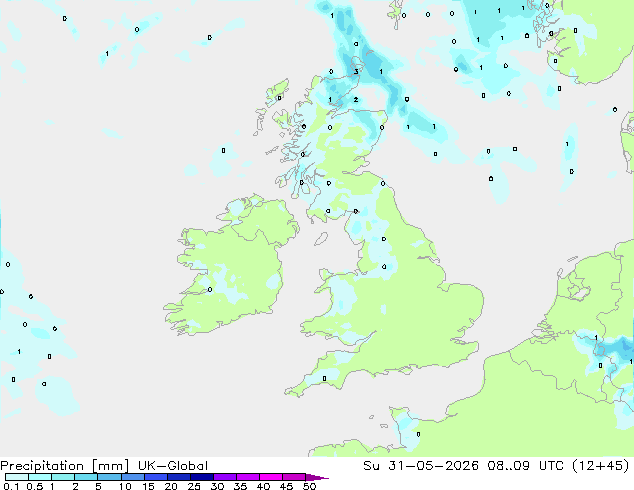This screenshot has height=490, width=634.
Task: Click the arrow tip ending the legend color bar
Action: (x=317, y=477)
